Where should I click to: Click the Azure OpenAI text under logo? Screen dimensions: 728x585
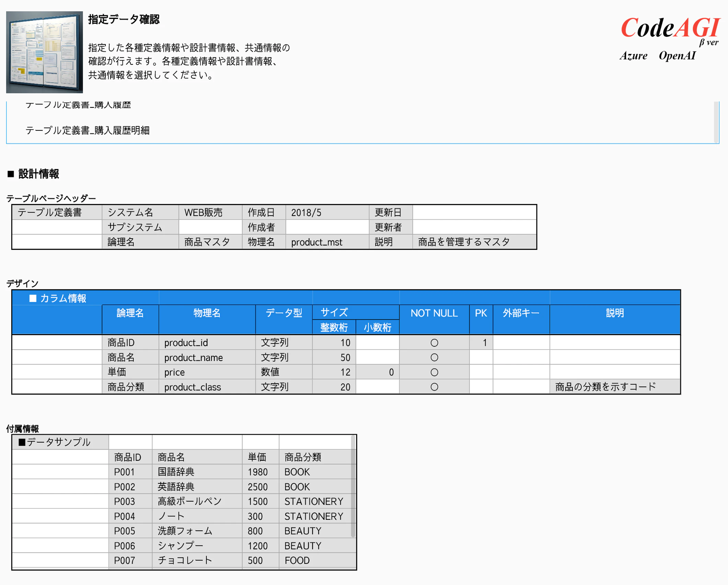click(x=658, y=56)
